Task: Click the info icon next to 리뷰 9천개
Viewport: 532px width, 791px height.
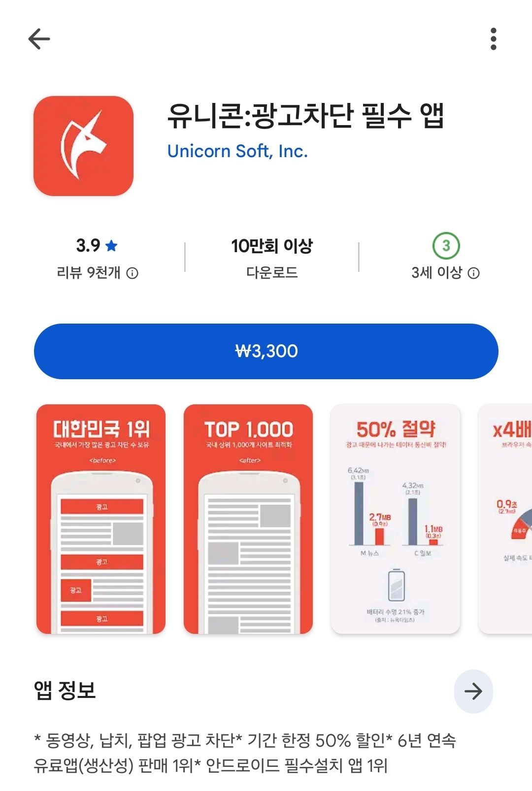Action: 133,273
